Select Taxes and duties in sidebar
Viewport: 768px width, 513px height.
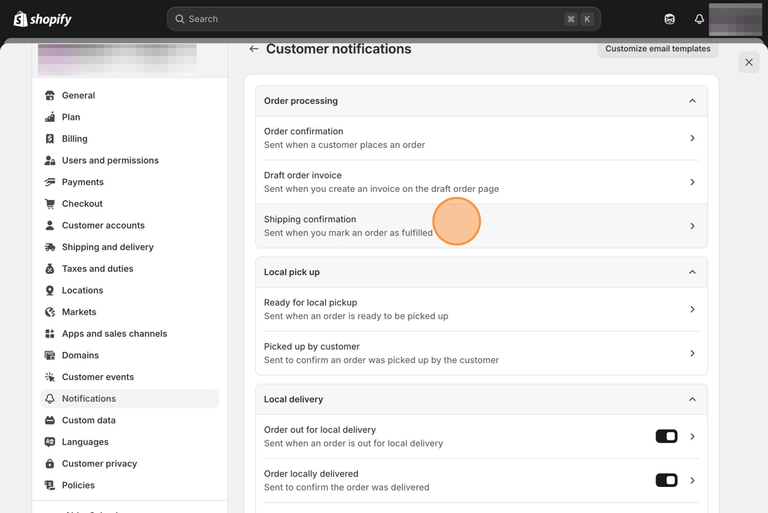[97, 269]
